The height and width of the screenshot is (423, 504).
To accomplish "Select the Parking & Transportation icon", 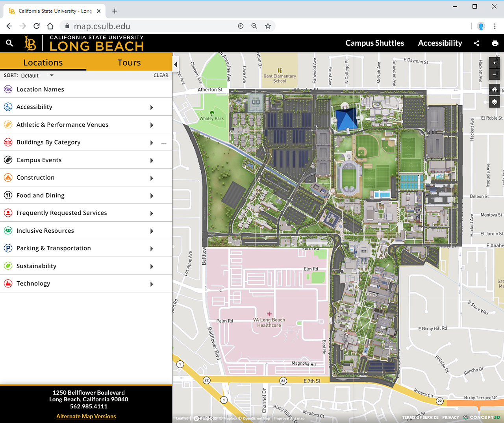I will tap(8, 248).
